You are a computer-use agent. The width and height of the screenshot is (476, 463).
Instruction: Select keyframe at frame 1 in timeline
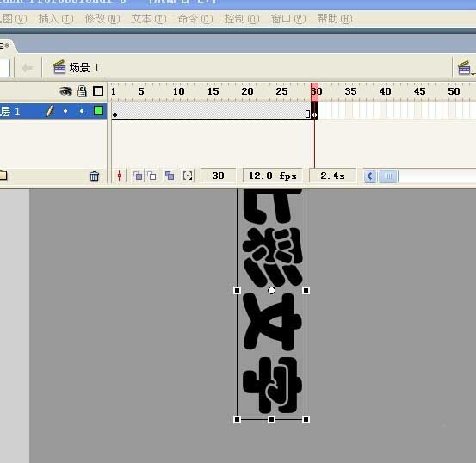coord(114,111)
